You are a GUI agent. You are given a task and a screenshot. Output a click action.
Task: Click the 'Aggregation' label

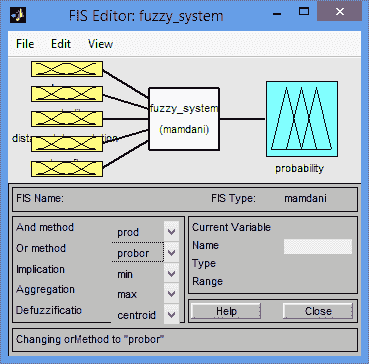point(45,289)
